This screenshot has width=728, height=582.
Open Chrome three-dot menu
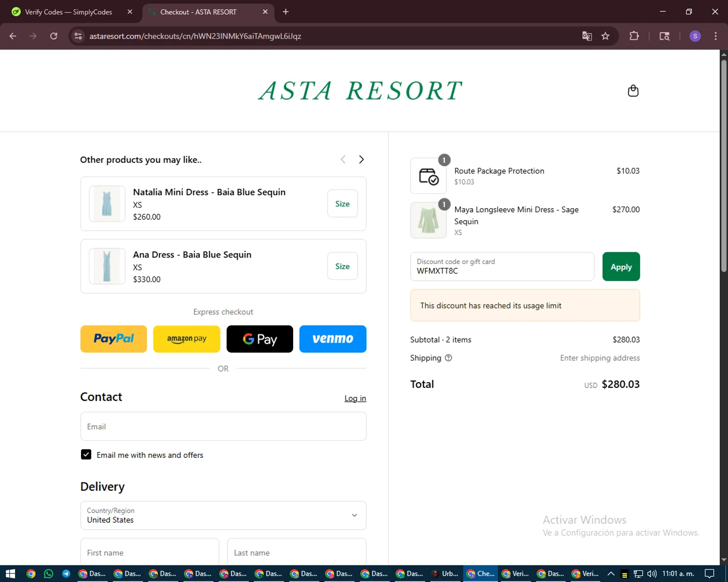[715, 36]
